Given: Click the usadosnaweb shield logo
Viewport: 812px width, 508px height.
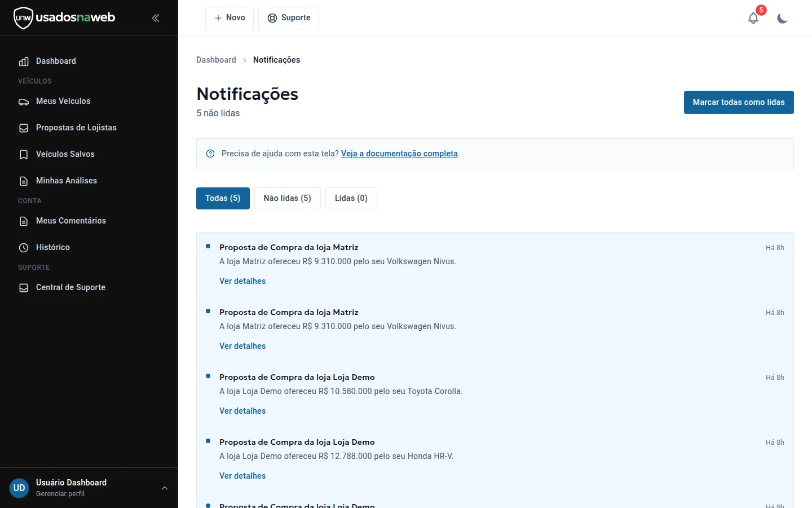Looking at the screenshot, I should 23,18.
